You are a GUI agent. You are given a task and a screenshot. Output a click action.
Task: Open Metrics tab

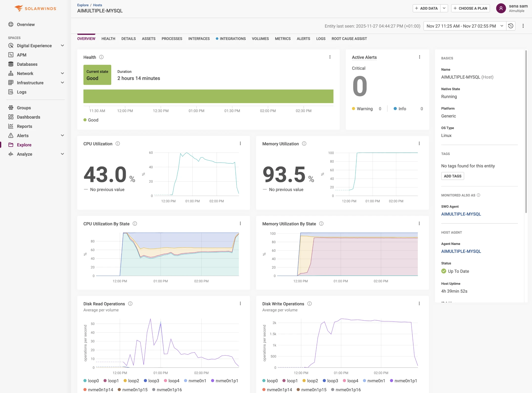pos(283,39)
